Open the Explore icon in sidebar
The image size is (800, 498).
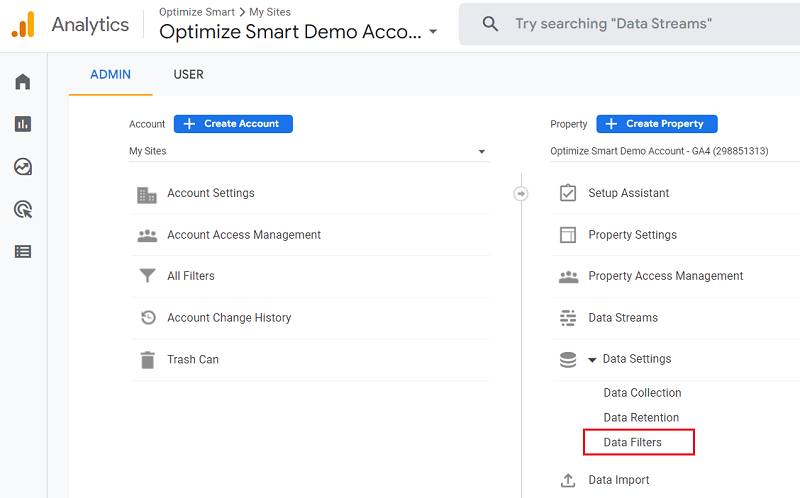(x=23, y=167)
